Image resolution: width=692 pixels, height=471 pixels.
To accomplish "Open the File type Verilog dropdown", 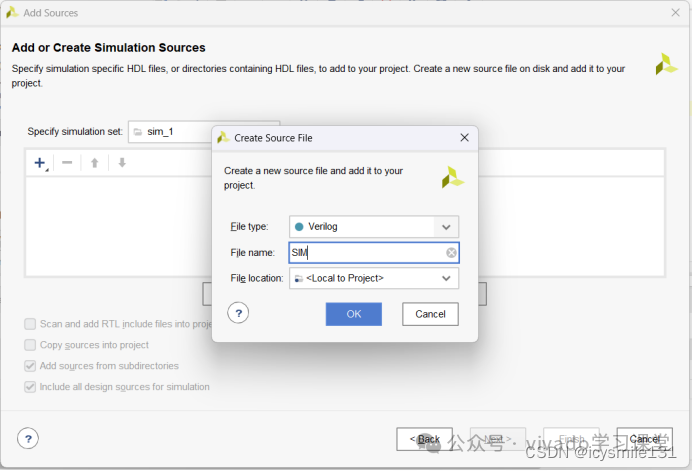I will click(374, 226).
